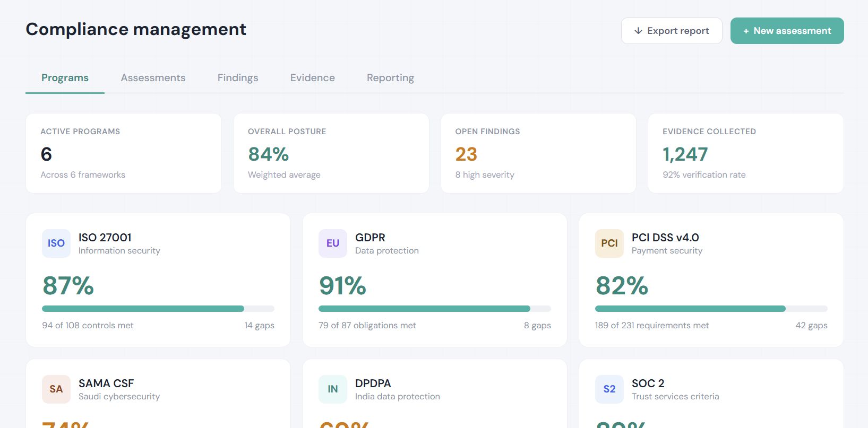Click '8 gaps' on GDPR card
This screenshot has height=428, width=868.
[x=537, y=326]
